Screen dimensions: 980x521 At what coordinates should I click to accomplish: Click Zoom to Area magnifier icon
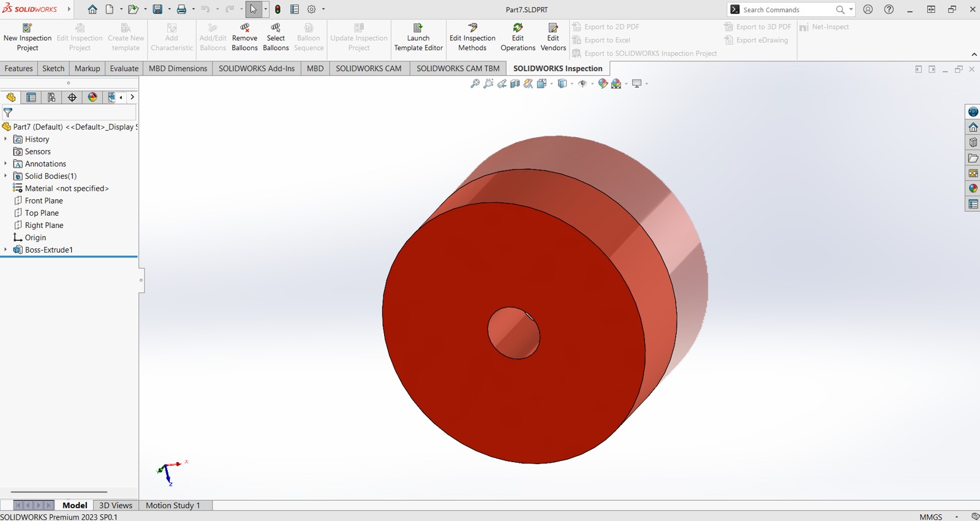pyautogui.click(x=488, y=84)
